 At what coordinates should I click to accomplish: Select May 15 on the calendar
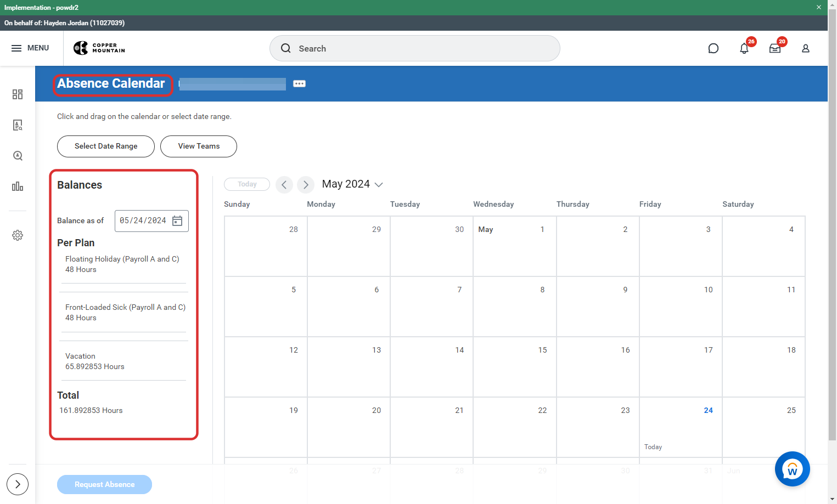pyautogui.click(x=515, y=367)
